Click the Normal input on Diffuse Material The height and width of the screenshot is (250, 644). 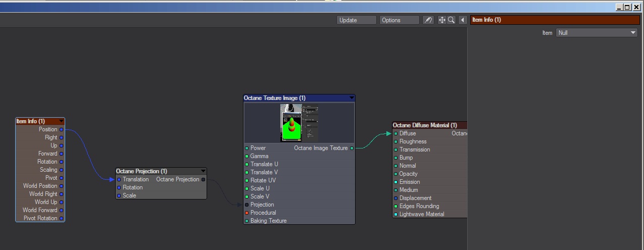coord(396,166)
